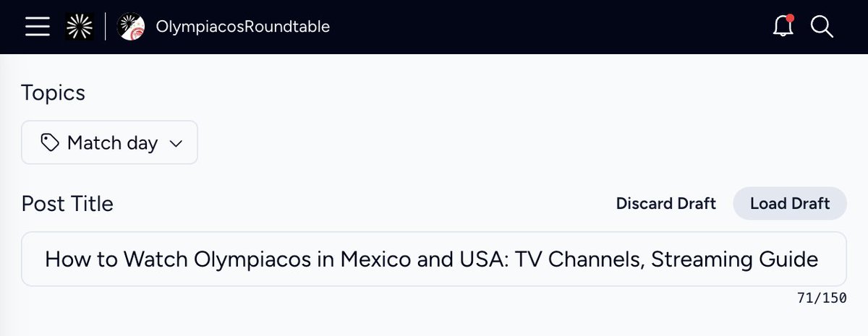Expand the Match day topic dropdown

tap(109, 142)
